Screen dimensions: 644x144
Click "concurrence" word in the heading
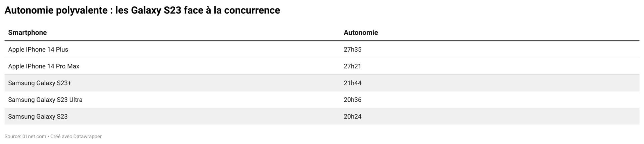click(x=252, y=10)
